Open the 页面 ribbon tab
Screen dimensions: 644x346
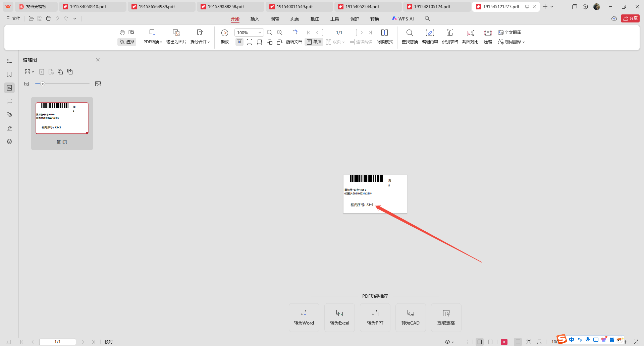(x=295, y=19)
